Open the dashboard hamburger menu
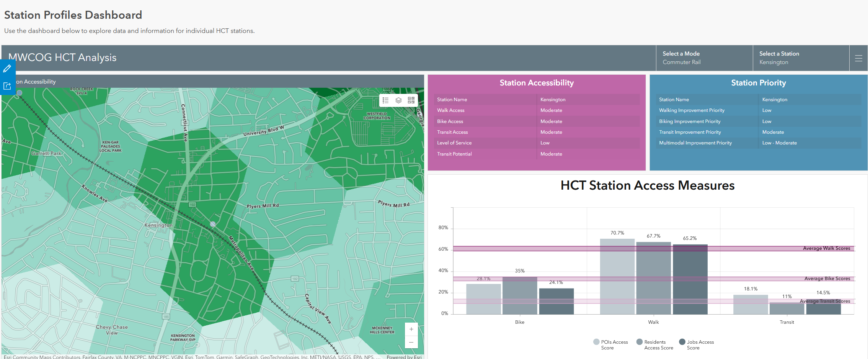The height and width of the screenshot is (359, 868). click(x=858, y=58)
